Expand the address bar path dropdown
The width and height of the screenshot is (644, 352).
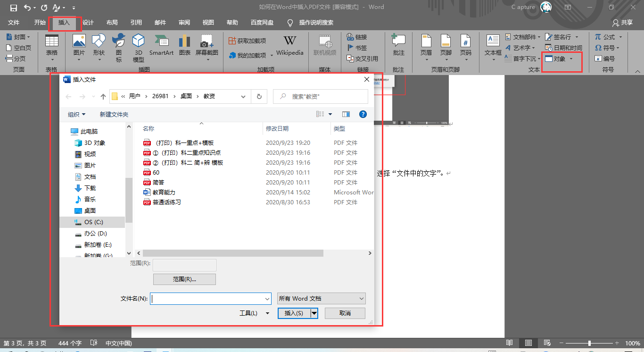click(243, 96)
